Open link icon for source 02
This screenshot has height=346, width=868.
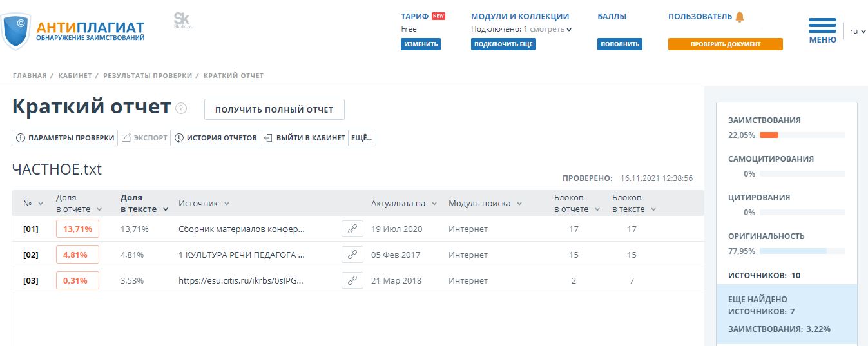352,255
